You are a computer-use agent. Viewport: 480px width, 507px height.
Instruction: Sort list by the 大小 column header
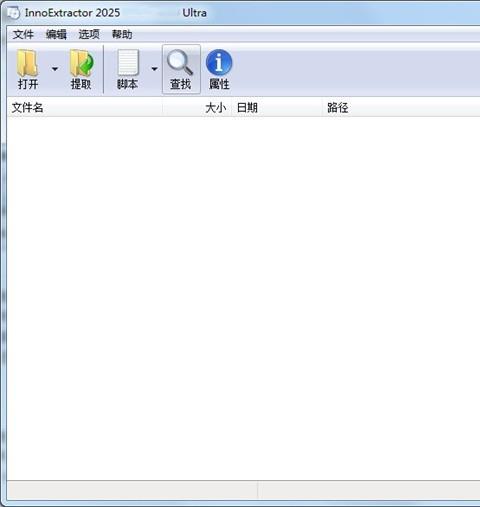(x=197, y=107)
